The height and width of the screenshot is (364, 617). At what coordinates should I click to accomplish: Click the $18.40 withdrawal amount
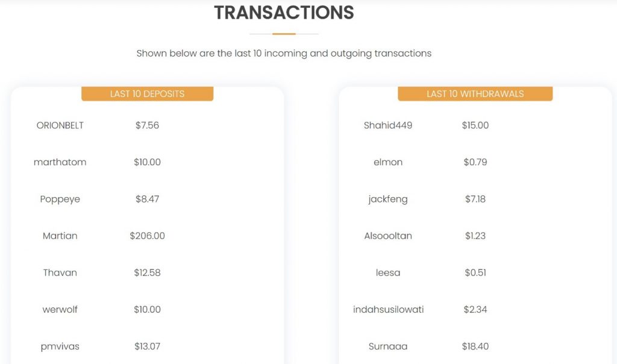point(475,347)
